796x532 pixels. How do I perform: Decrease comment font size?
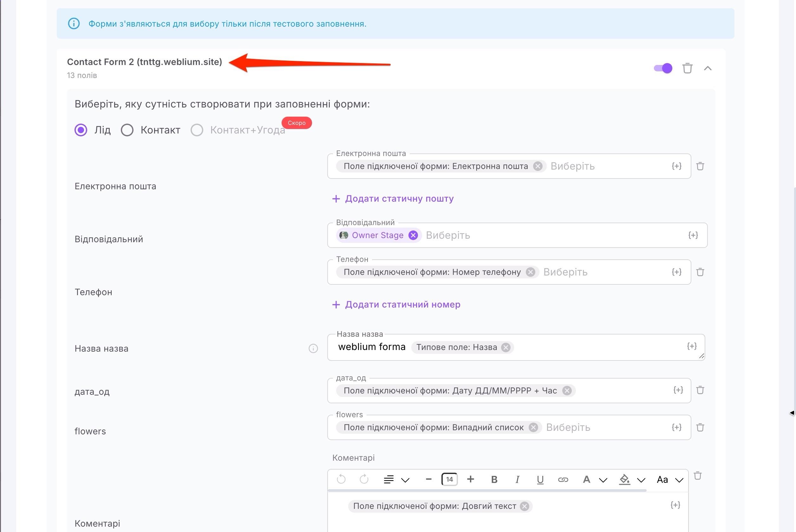tap(428, 479)
